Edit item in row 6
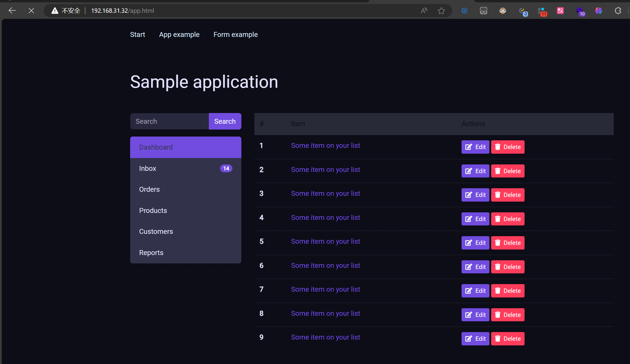The height and width of the screenshot is (364, 630). [475, 267]
